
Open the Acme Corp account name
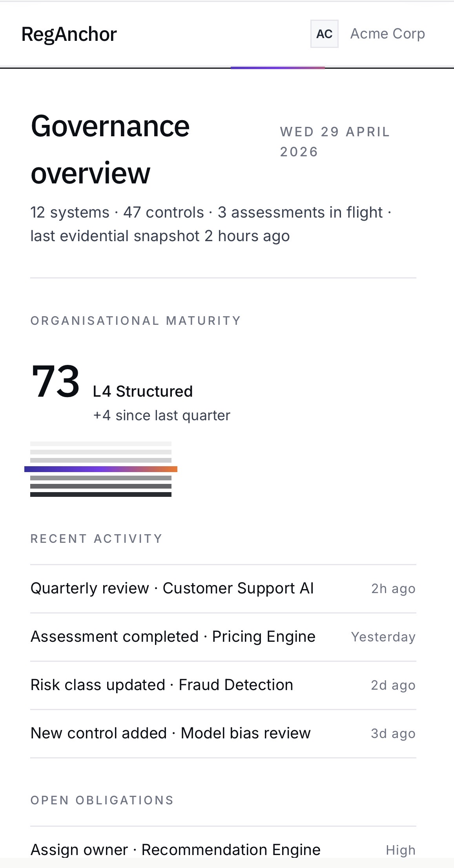tap(387, 34)
